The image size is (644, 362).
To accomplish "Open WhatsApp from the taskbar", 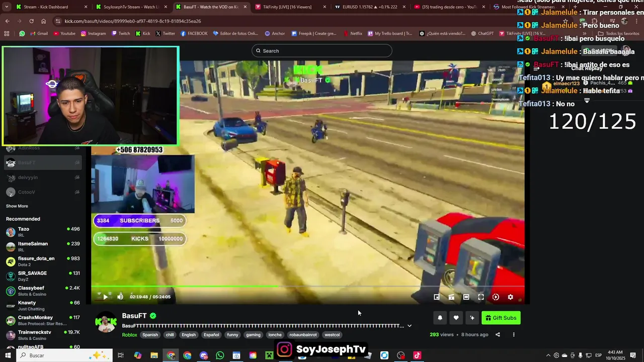I will click(220, 355).
